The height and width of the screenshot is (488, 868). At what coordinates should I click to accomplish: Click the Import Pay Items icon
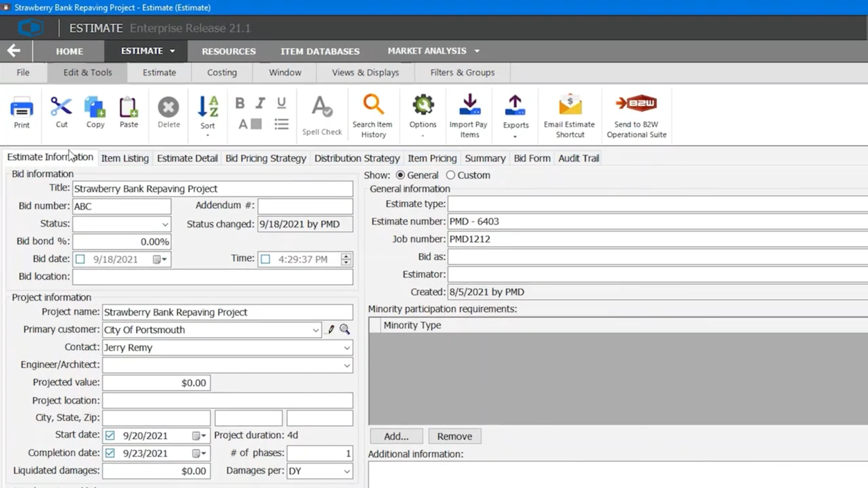[469, 112]
